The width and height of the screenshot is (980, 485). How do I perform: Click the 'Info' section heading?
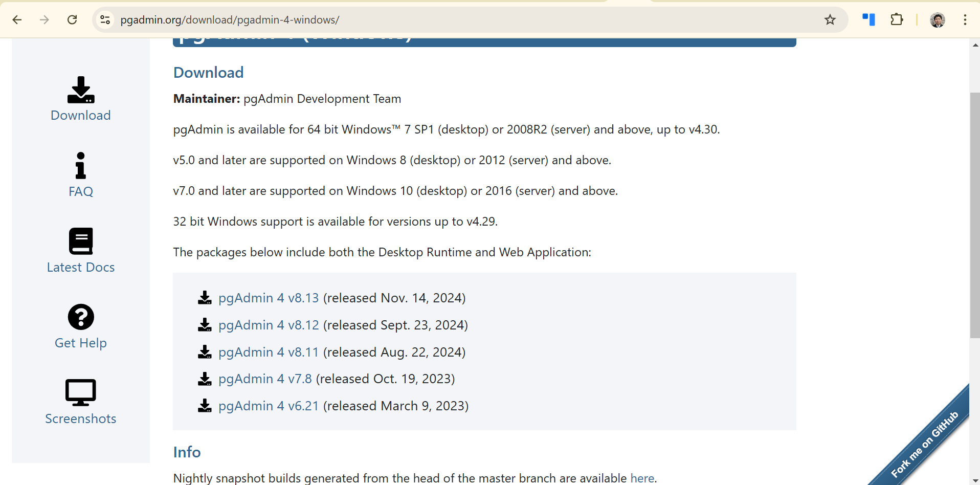pos(187,452)
